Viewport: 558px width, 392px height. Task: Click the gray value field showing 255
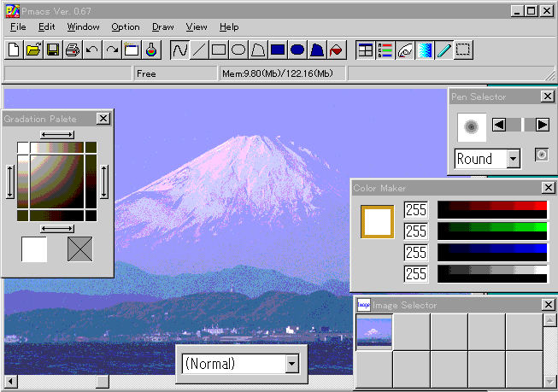416,274
